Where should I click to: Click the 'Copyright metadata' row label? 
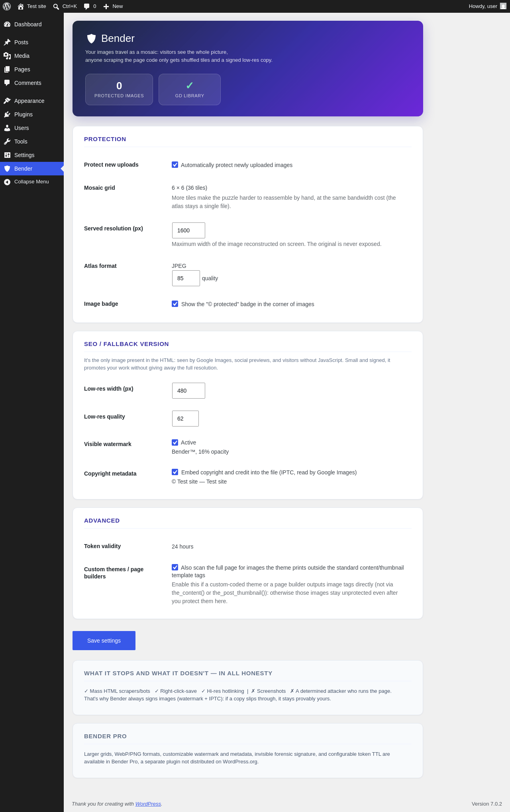point(110,474)
